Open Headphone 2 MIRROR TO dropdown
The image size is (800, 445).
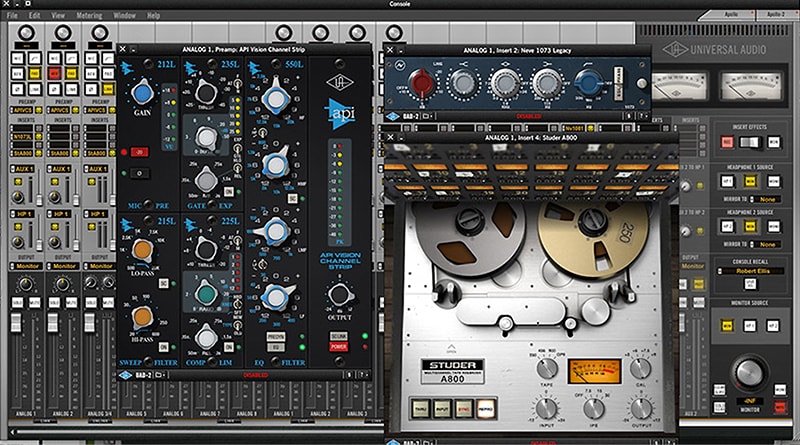pyautogui.click(x=766, y=244)
